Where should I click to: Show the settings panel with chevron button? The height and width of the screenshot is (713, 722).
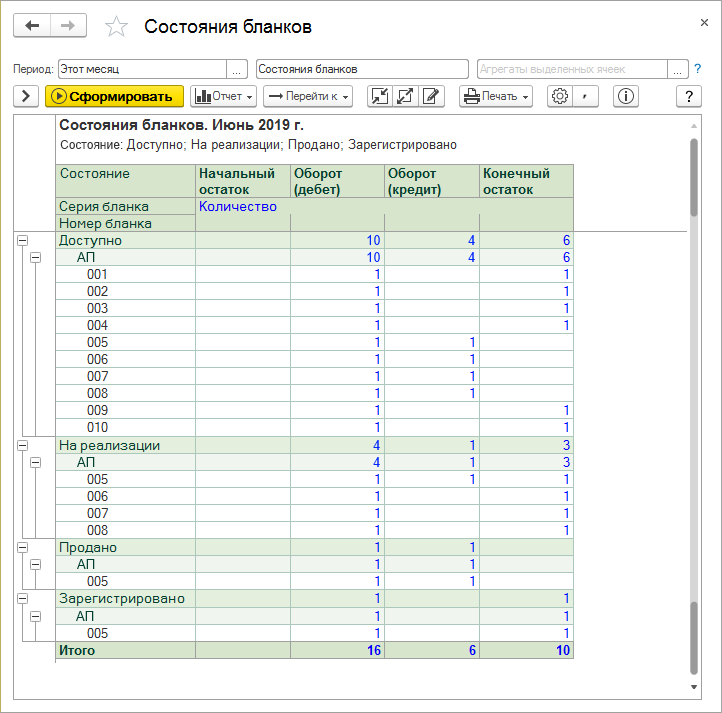[25, 96]
